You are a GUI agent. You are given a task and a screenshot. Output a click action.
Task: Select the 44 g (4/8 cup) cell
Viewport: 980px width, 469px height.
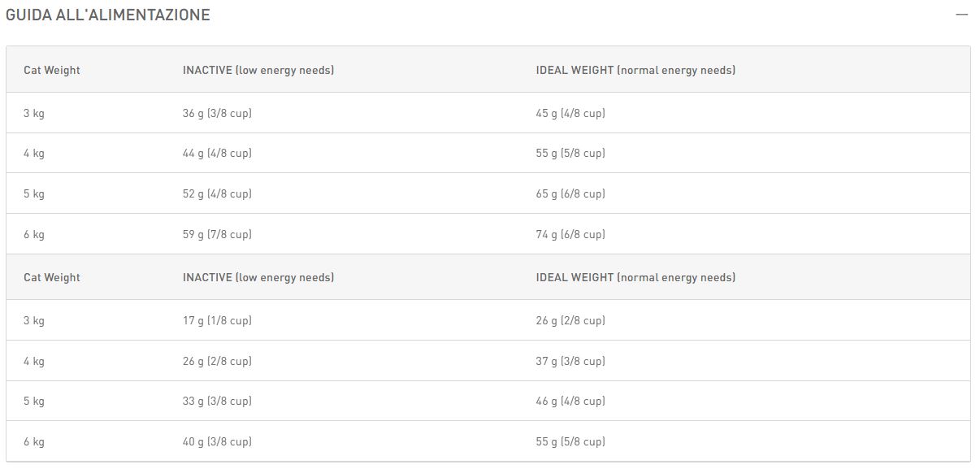tap(217, 153)
